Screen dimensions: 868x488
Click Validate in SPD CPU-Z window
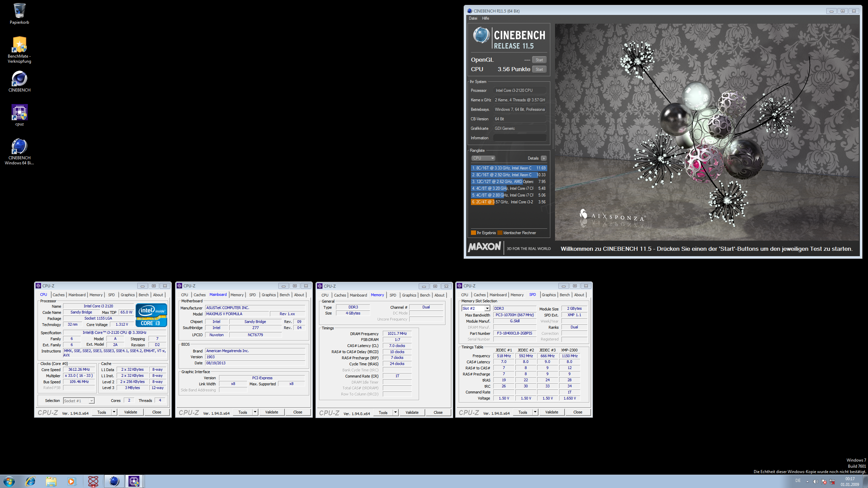coord(552,412)
